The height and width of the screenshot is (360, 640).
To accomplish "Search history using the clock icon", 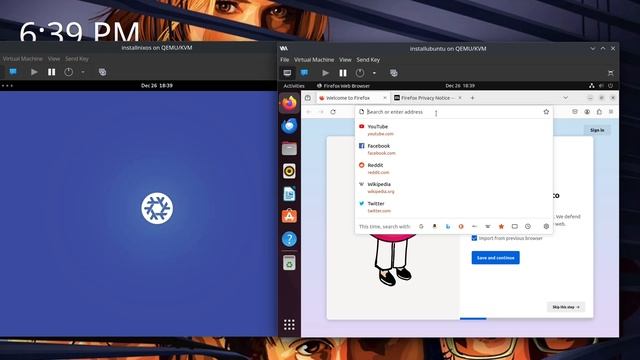I will click(x=528, y=226).
